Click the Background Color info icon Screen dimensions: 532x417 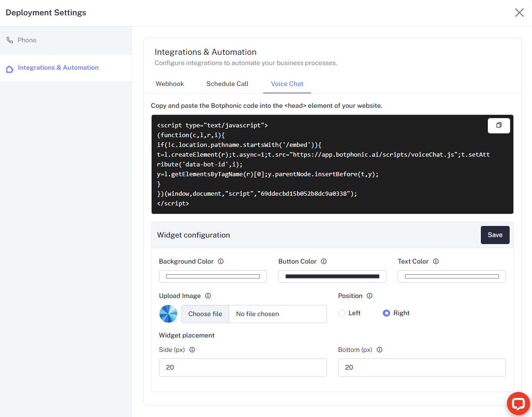coord(221,261)
